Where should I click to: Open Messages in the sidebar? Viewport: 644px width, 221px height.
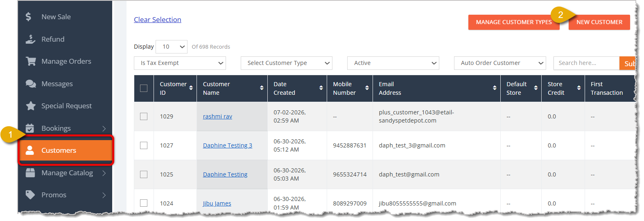point(57,84)
